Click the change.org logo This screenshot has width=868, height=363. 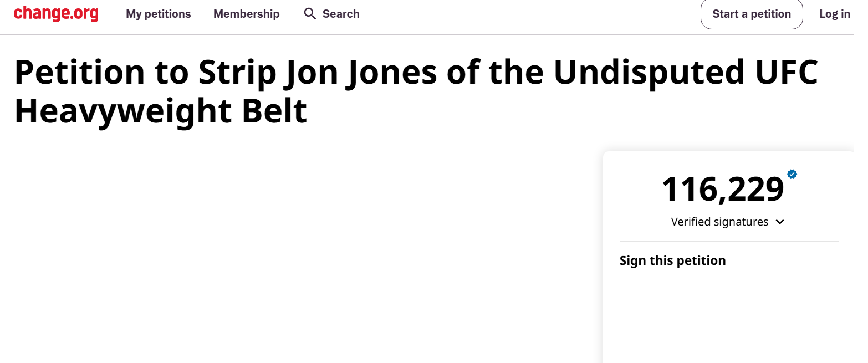(x=56, y=14)
